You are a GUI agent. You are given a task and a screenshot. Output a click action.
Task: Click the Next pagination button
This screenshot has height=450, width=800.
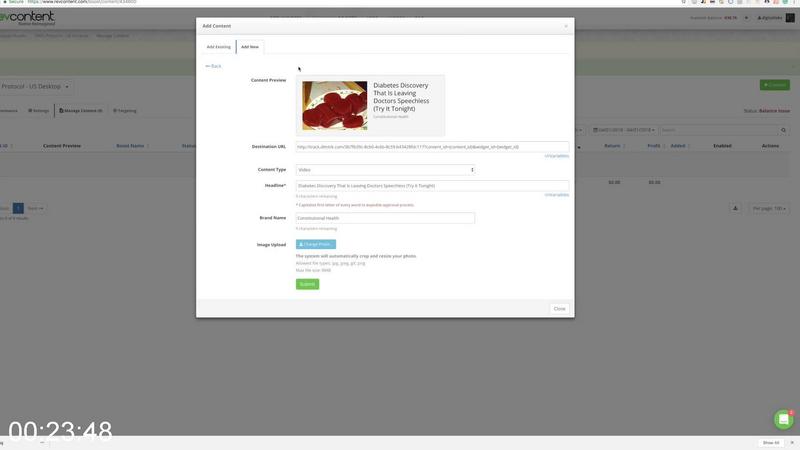tap(35, 208)
